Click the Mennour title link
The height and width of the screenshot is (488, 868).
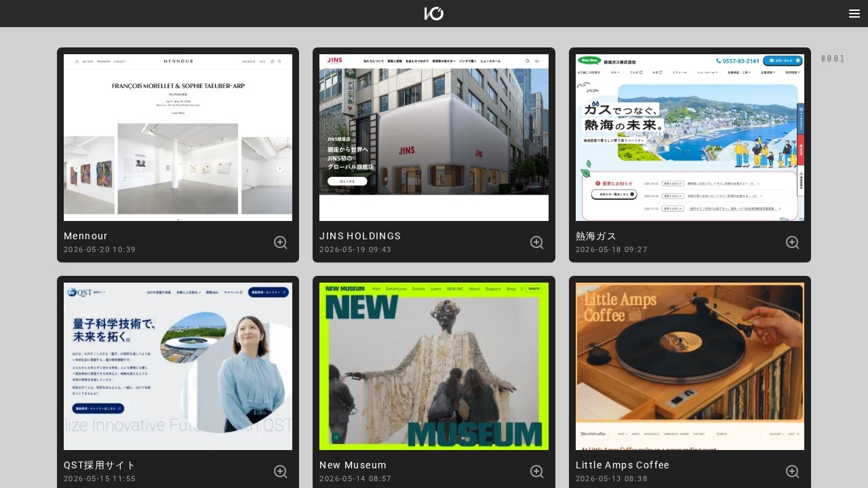[x=85, y=236]
